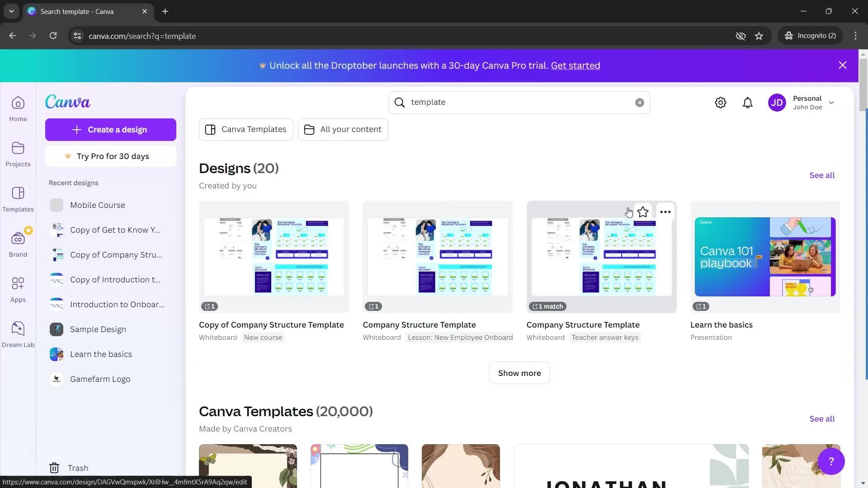Open Projects in the sidebar
Image resolution: width=868 pixels, height=488 pixels.
[18, 154]
